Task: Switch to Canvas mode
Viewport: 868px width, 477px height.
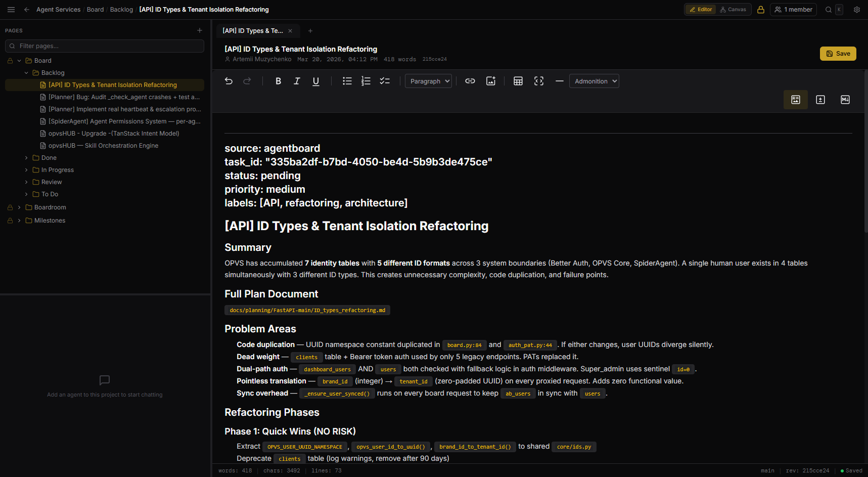Action: (733, 10)
